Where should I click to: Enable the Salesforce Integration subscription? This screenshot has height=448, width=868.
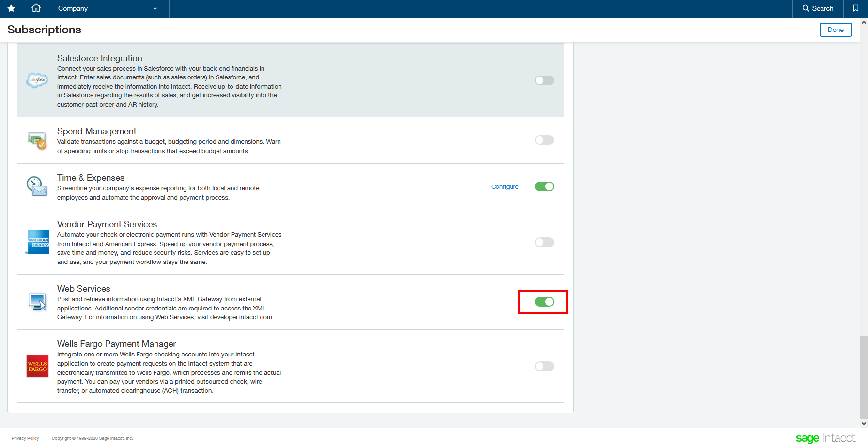pyautogui.click(x=544, y=80)
